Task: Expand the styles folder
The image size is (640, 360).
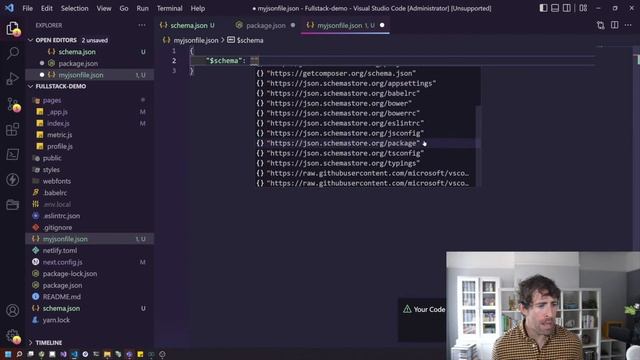Action: (x=89, y=169)
